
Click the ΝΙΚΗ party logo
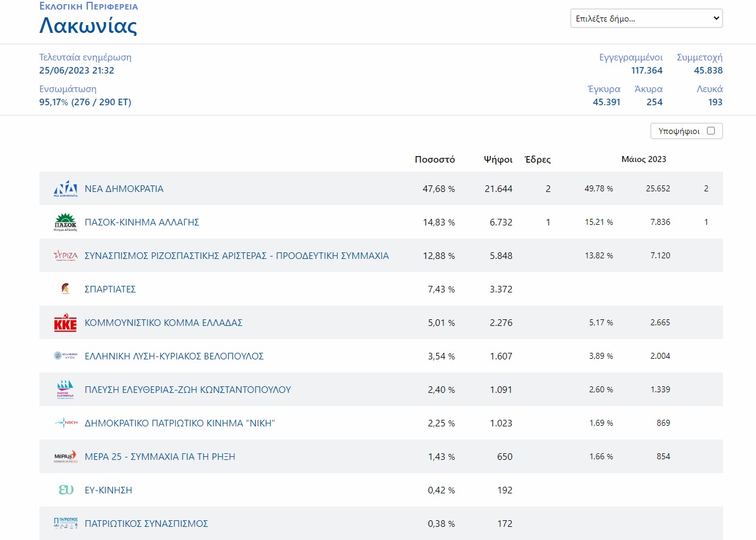click(65, 423)
